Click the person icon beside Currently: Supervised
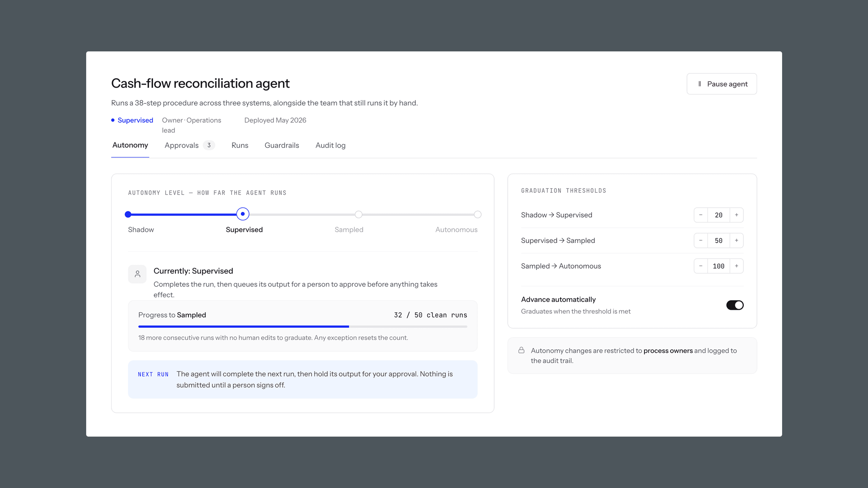Image resolution: width=868 pixels, height=488 pixels. pos(137,274)
